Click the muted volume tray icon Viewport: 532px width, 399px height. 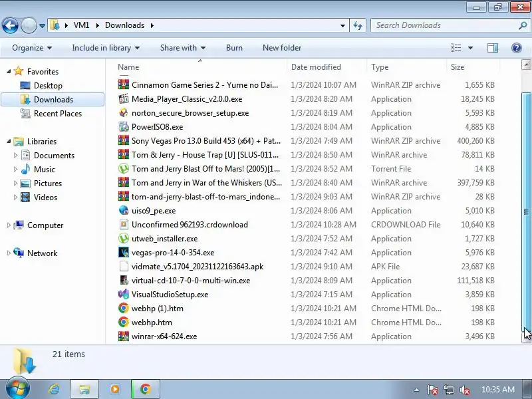click(x=464, y=390)
